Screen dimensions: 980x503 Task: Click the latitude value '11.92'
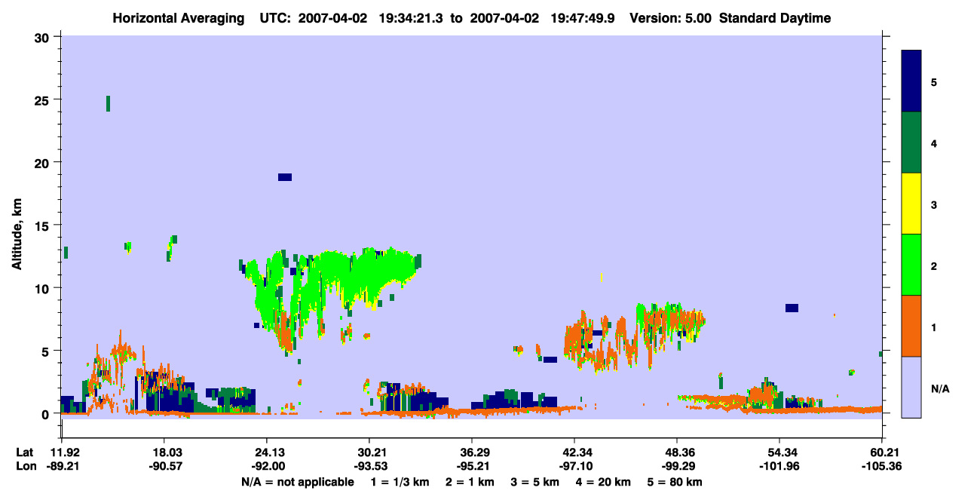(62, 452)
